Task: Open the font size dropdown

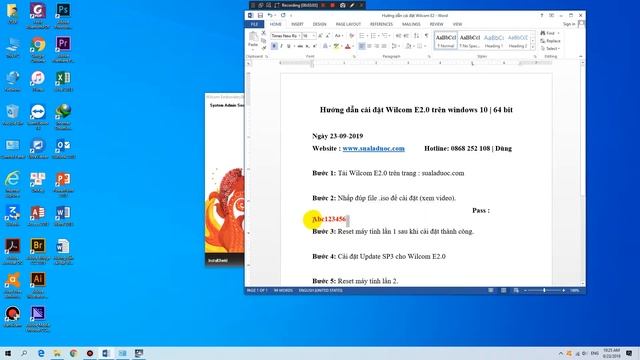Action: click(x=313, y=36)
